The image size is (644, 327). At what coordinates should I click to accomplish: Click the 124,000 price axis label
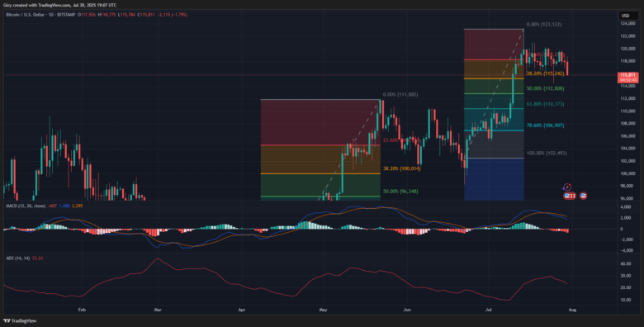pyautogui.click(x=628, y=24)
